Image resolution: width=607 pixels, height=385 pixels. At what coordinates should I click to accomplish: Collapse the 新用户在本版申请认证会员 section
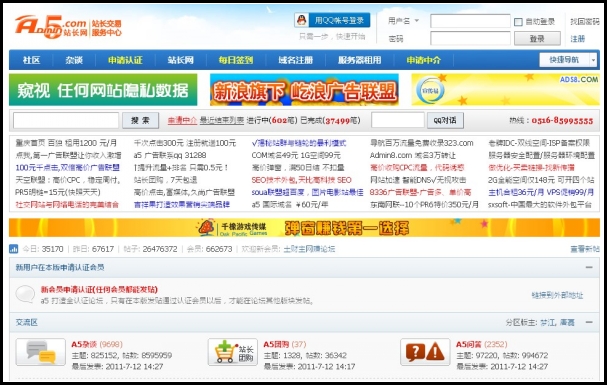[x=589, y=267]
